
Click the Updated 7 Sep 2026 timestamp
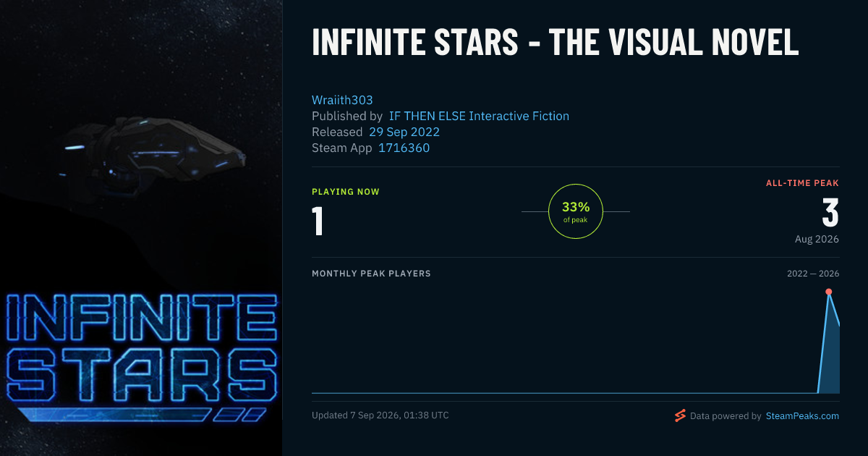(380, 415)
